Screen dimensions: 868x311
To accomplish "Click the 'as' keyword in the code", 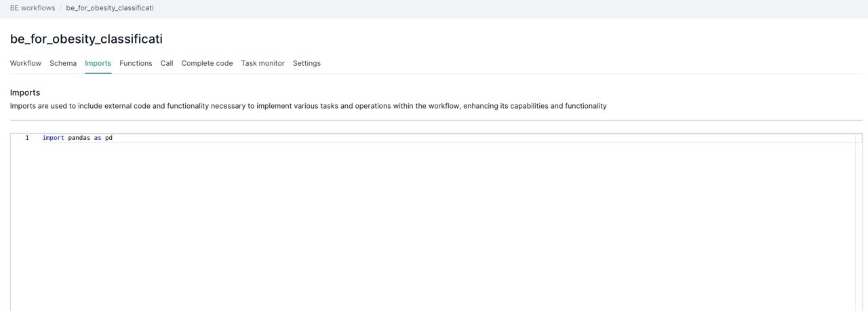I will (98, 138).
